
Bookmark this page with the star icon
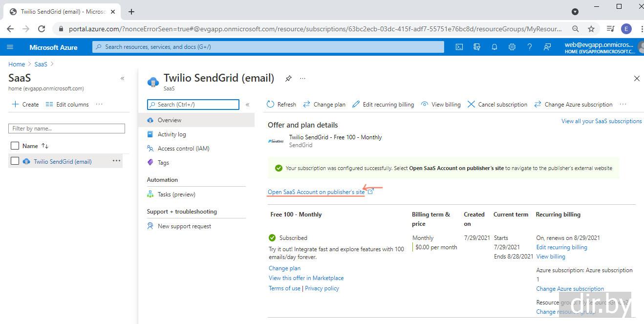591,29
